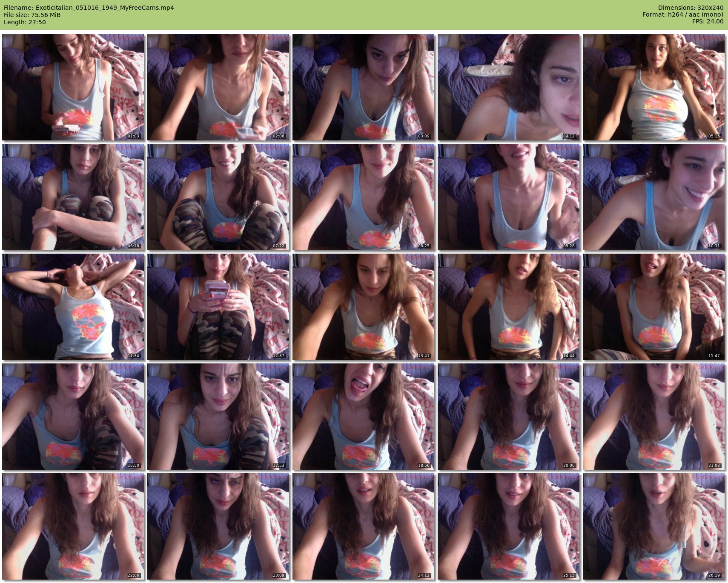This screenshot has width=728, height=583.
Task: Select the "FPS: 24.00" text
Action: coord(708,22)
